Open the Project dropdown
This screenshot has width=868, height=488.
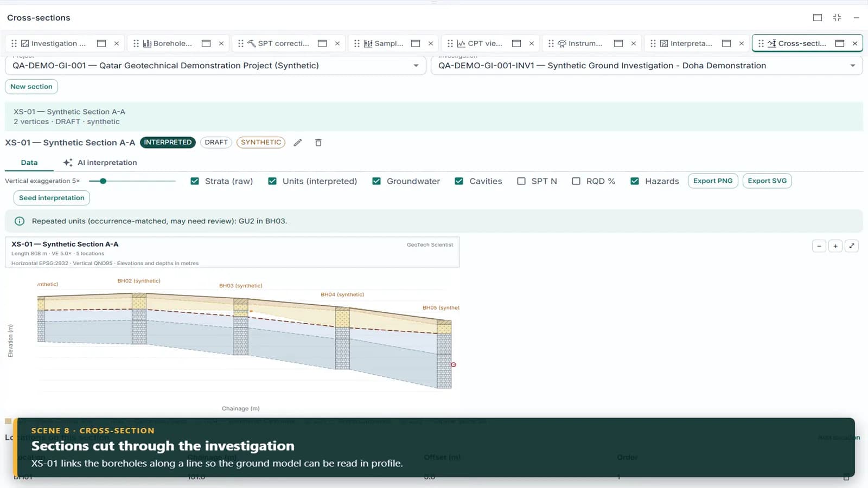pos(215,66)
